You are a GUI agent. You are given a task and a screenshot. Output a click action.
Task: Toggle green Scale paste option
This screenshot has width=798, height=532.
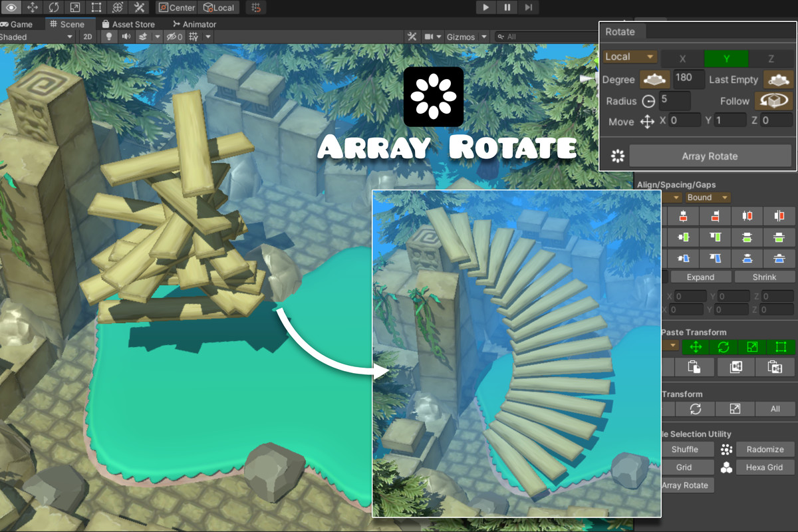pyautogui.click(x=753, y=346)
